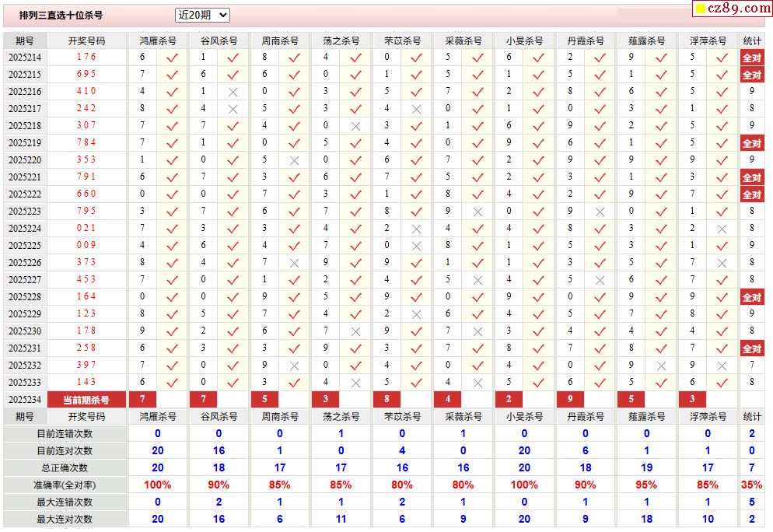Click the 丹霞 cross mark in row 2025227
The image size is (773, 532).
600,281
